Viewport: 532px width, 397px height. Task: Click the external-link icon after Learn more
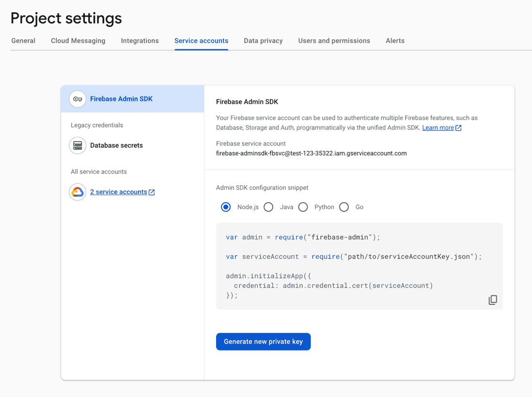click(456, 127)
